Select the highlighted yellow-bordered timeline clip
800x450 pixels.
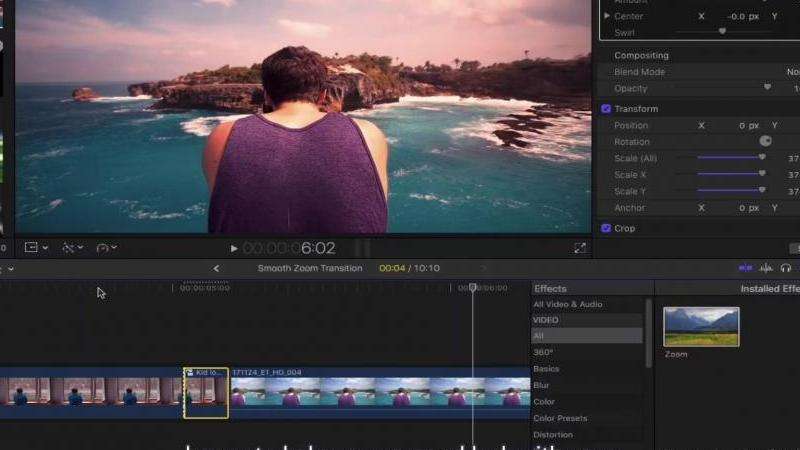(x=206, y=392)
